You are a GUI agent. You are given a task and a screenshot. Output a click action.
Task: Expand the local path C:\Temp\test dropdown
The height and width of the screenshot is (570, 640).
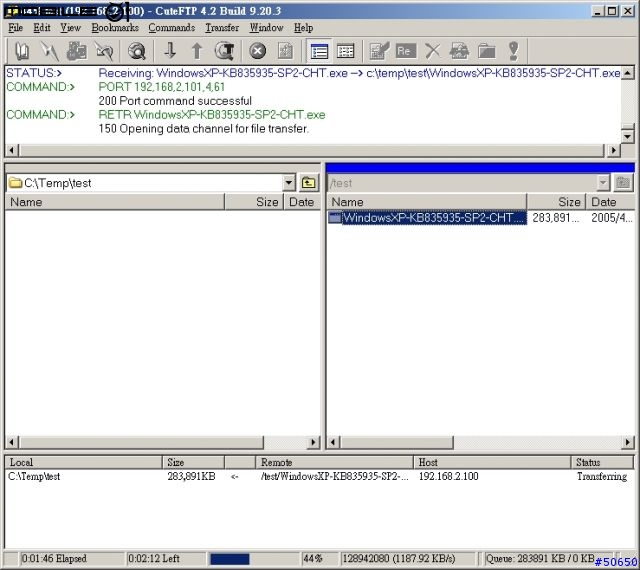pyautogui.click(x=289, y=183)
